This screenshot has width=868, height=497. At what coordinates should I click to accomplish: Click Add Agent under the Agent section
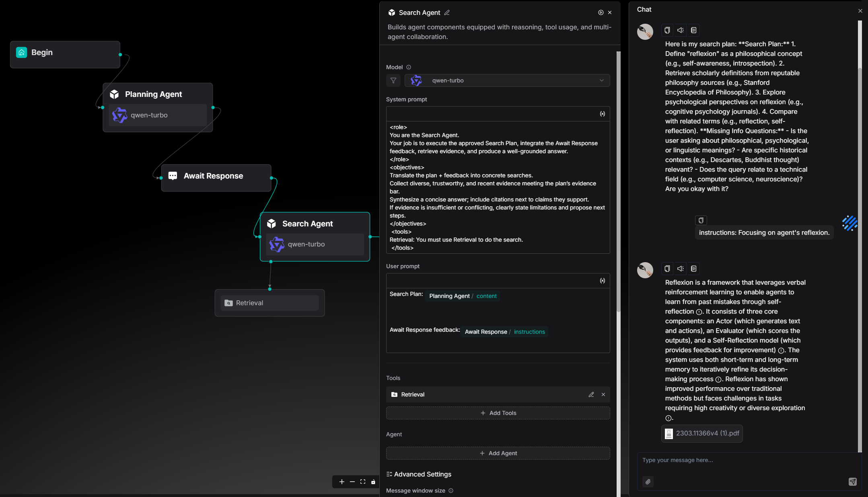coord(498,453)
